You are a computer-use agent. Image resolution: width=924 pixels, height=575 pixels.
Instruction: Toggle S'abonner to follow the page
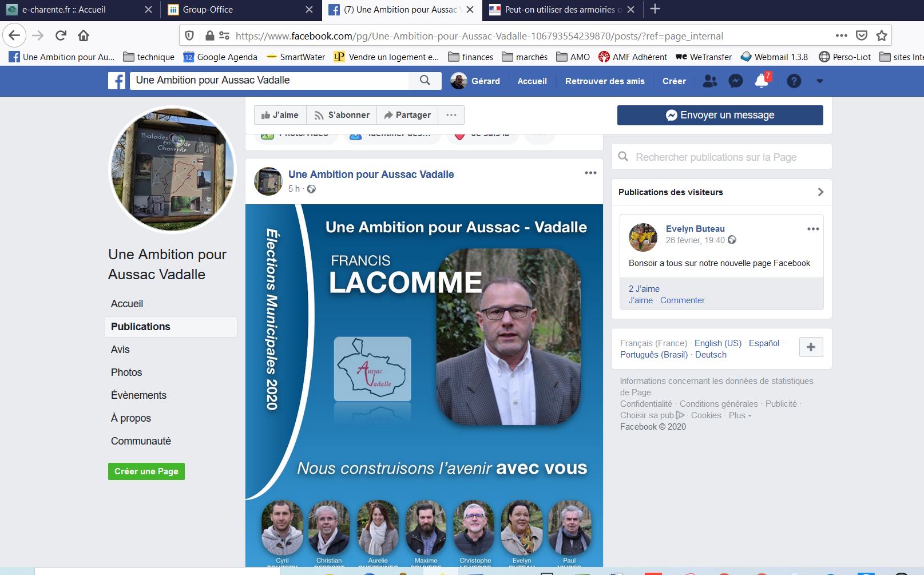(342, 115)
